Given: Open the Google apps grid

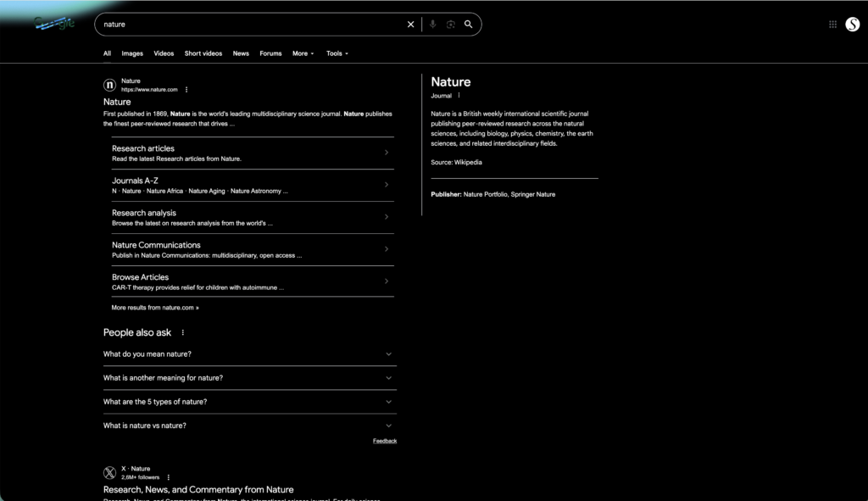Looking at the screenshot, I should (x=832, y=24).
